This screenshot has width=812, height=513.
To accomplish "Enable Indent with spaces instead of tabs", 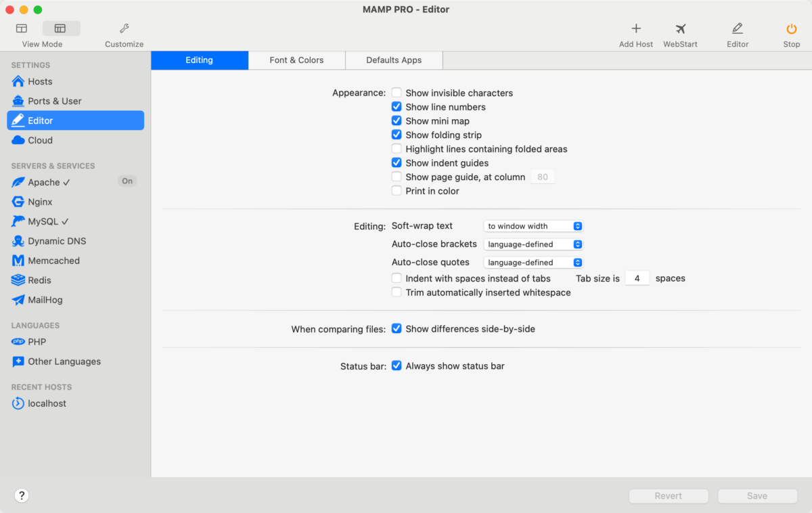I will pyautogui.click(x=397, y=278).
